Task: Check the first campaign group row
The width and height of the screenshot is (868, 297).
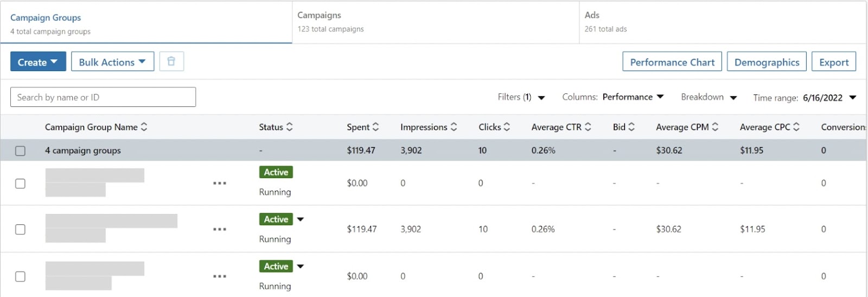Action: point(20,184)
